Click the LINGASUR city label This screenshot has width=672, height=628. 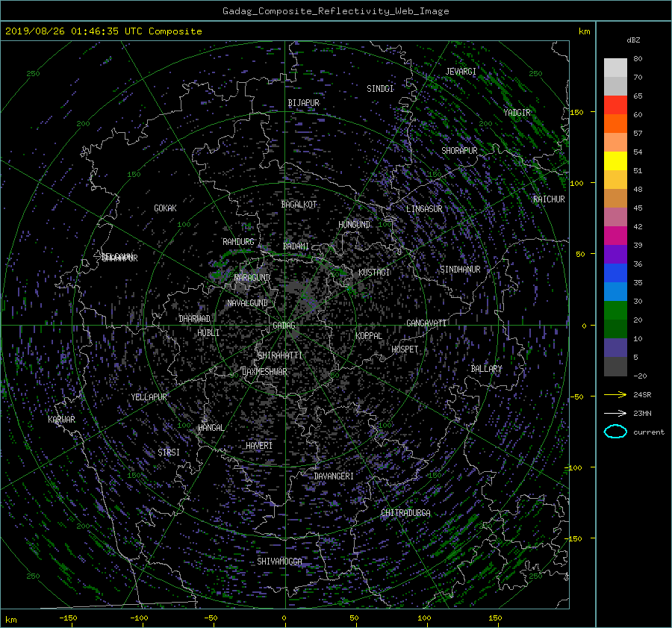click(x=424, y=209)
